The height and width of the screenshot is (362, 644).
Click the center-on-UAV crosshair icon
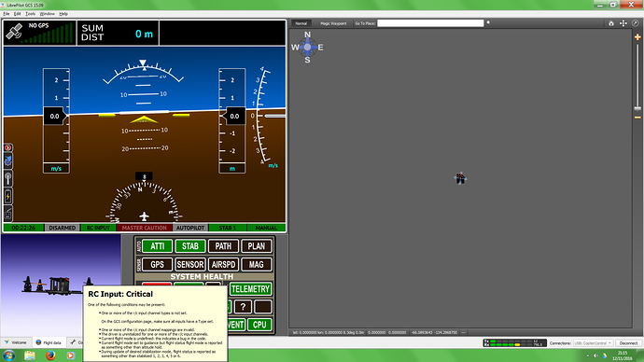pos(623,23)
